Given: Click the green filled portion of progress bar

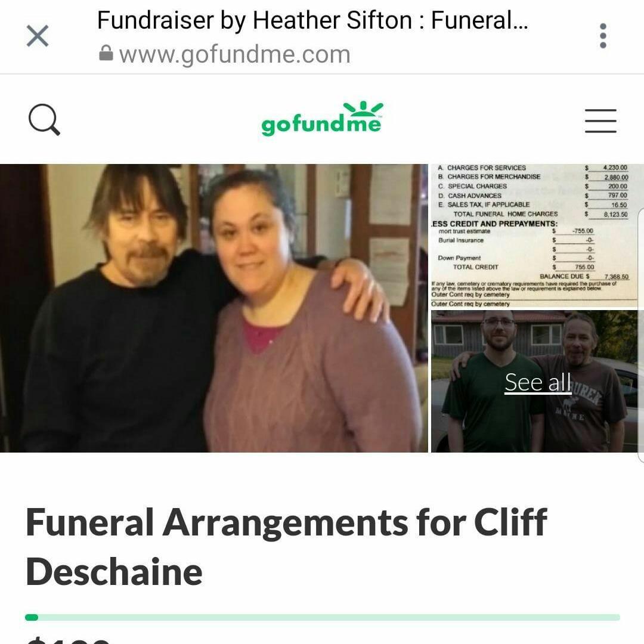Looking at the screenshot, I should pos(32,617).
